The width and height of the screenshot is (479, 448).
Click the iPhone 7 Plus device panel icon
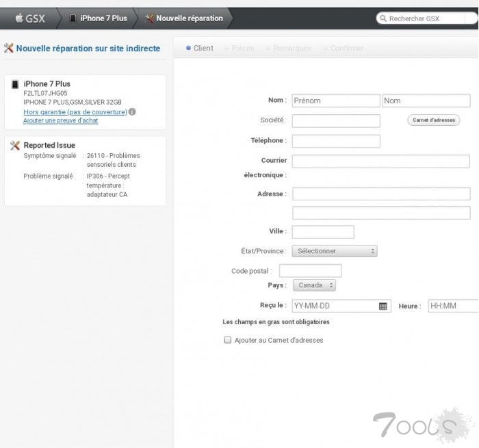[x=15, y=84]
